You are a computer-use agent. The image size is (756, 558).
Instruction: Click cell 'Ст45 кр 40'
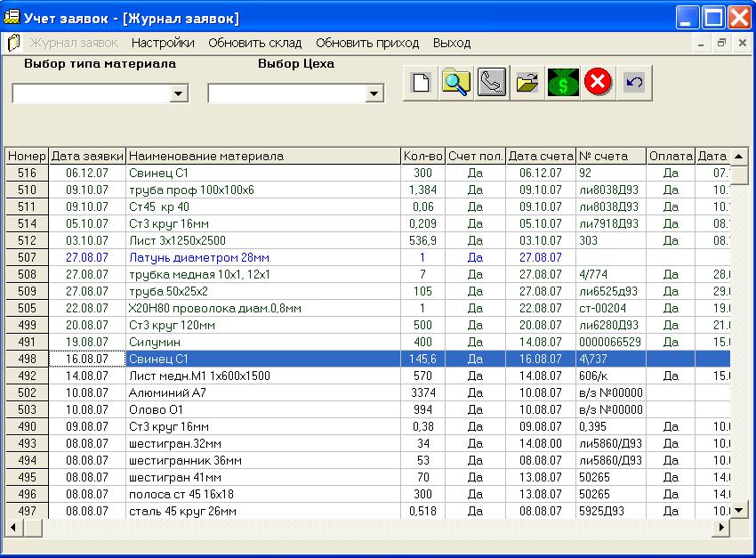(263, 206)
